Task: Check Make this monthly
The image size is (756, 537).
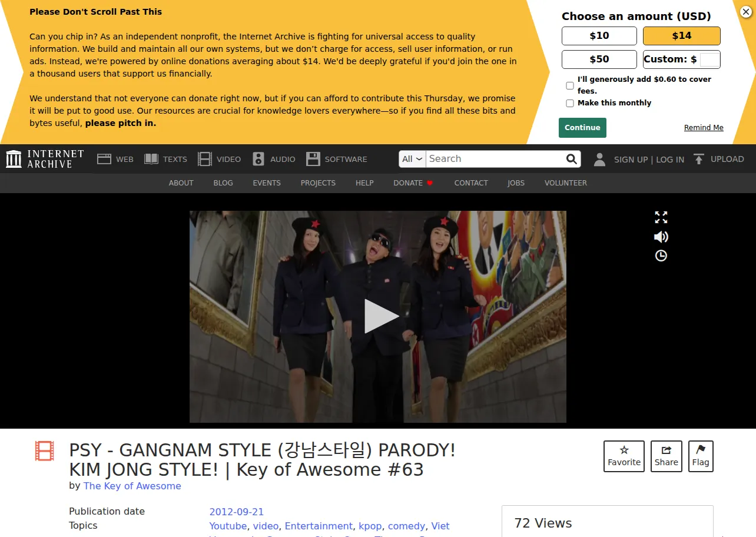Action: [570, 103]
